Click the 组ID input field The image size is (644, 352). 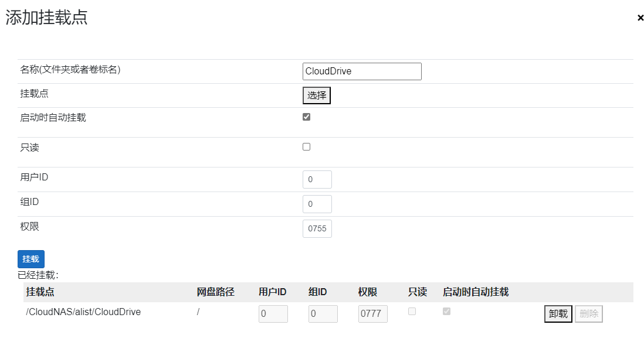click(x=317, y=204)
